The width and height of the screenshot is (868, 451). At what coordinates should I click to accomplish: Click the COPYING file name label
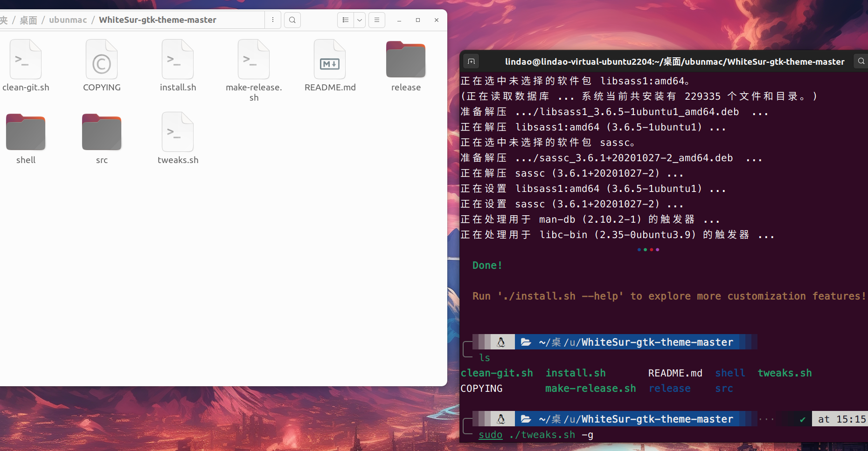tap(102, 88)
